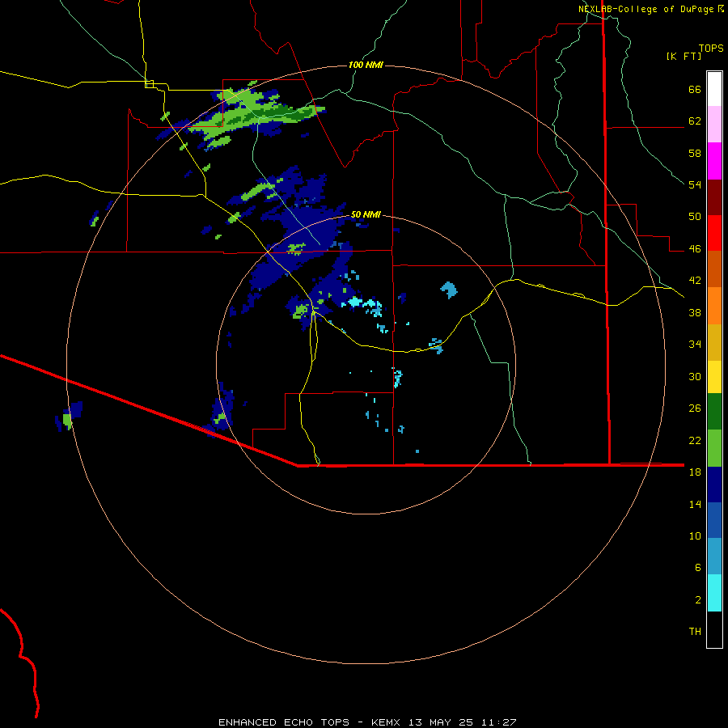The height and width of the screenshot is (728, 728).
Task: Click the TH threshold label
Action: 695,631
